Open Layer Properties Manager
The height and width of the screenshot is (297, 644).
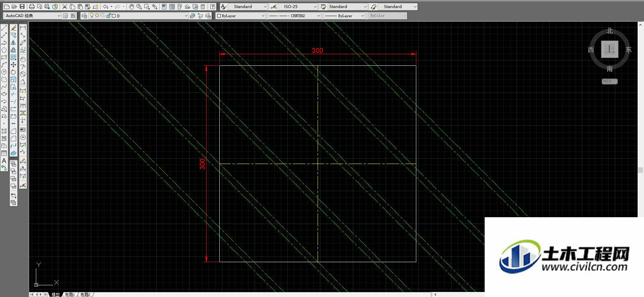pyautogui.click(x=84, y=16)
